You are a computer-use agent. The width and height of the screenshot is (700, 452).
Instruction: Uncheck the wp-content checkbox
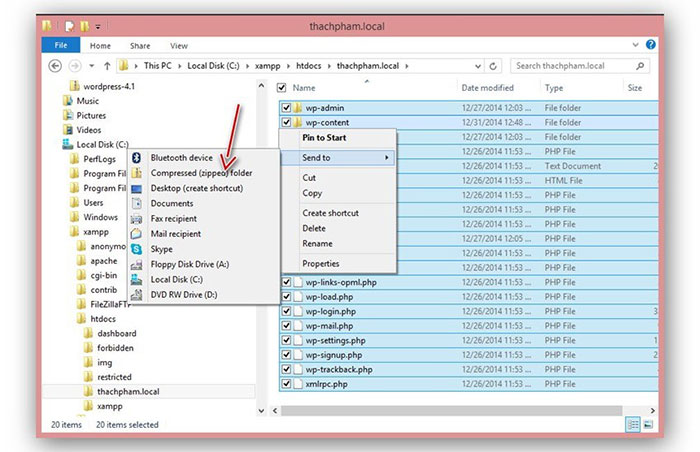point(286,122)
